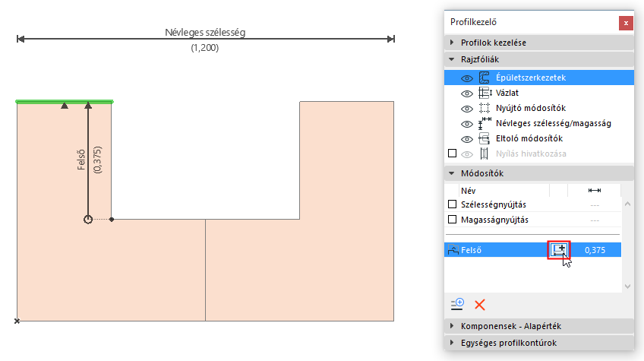Select the Nyújtó módosítók layer name
This screenshot has width=644, height=361.
coord(531,108)
